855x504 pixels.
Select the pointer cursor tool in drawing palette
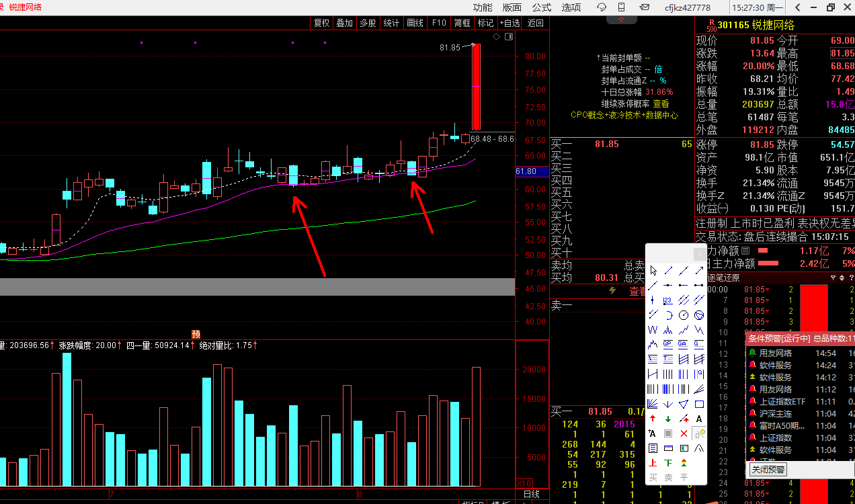click(653, 271)
